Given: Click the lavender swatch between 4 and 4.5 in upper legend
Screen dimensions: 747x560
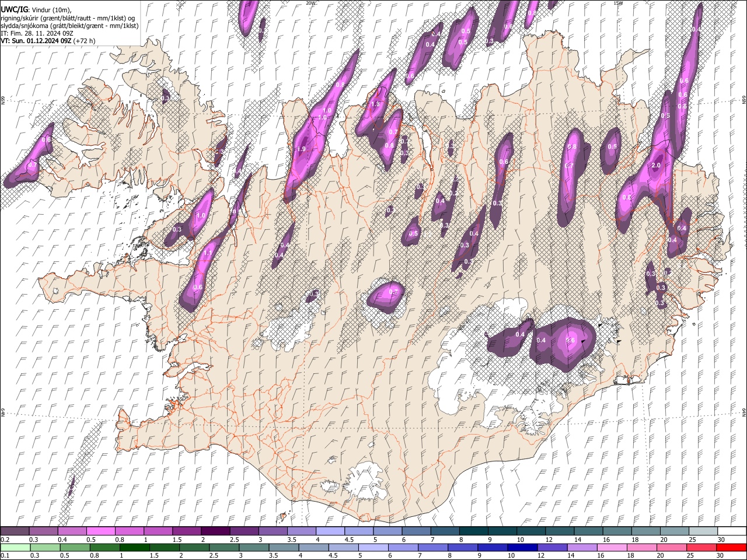Looking at the screenshot, I should pos(330,531).
